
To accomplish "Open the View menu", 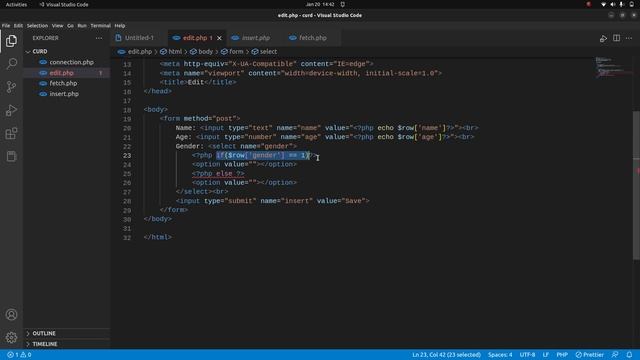I will [58, 25].
